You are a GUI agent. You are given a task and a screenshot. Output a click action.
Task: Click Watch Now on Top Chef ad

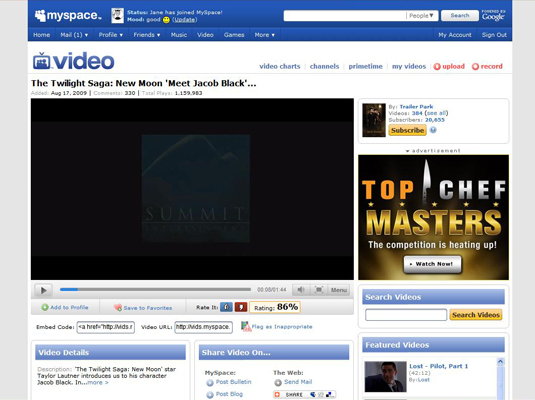point(433,264)
